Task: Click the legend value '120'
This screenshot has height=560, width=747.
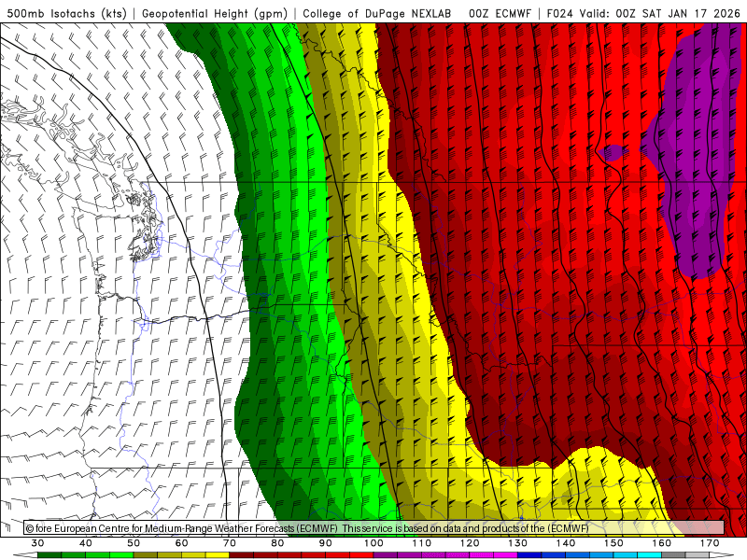Action: pyautogui.click(x=470, y=543)
